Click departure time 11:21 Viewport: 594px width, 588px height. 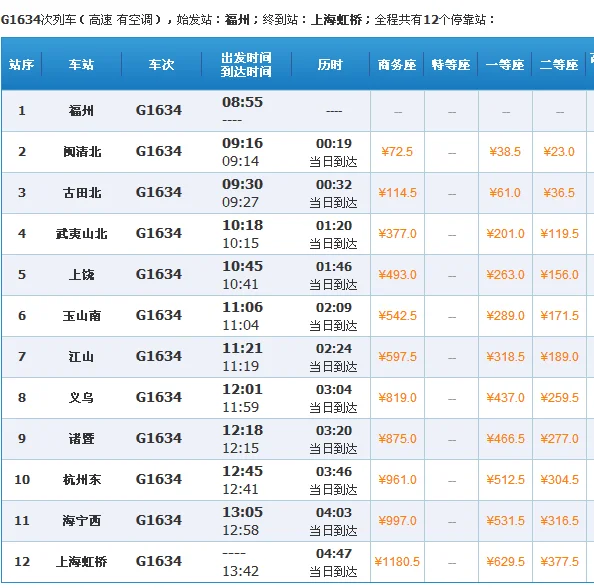(x=242, y=348)
